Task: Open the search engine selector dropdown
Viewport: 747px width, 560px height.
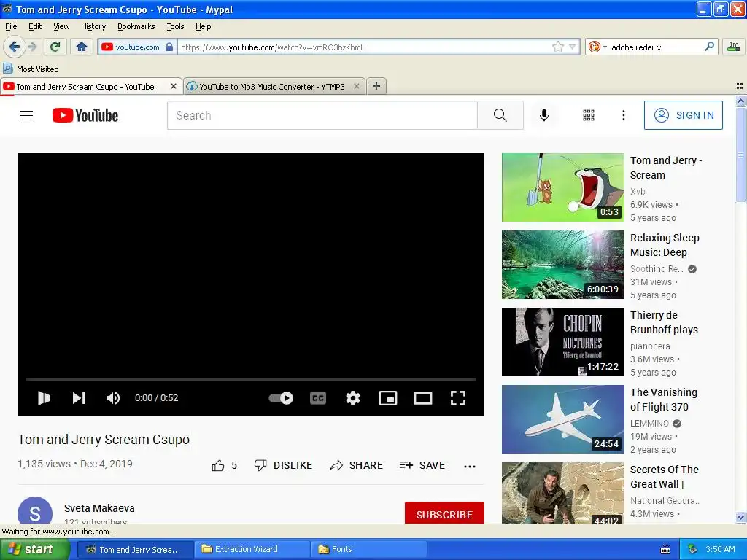Action: click(x=597, y=47)
